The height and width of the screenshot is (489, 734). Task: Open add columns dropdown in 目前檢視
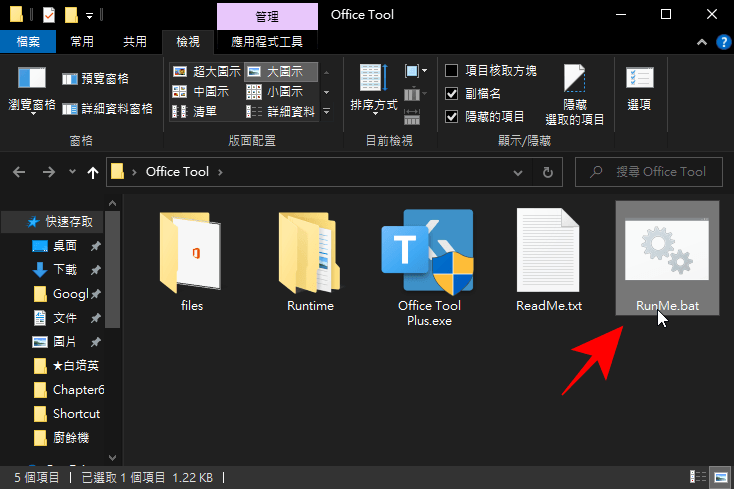coord(415,95)
